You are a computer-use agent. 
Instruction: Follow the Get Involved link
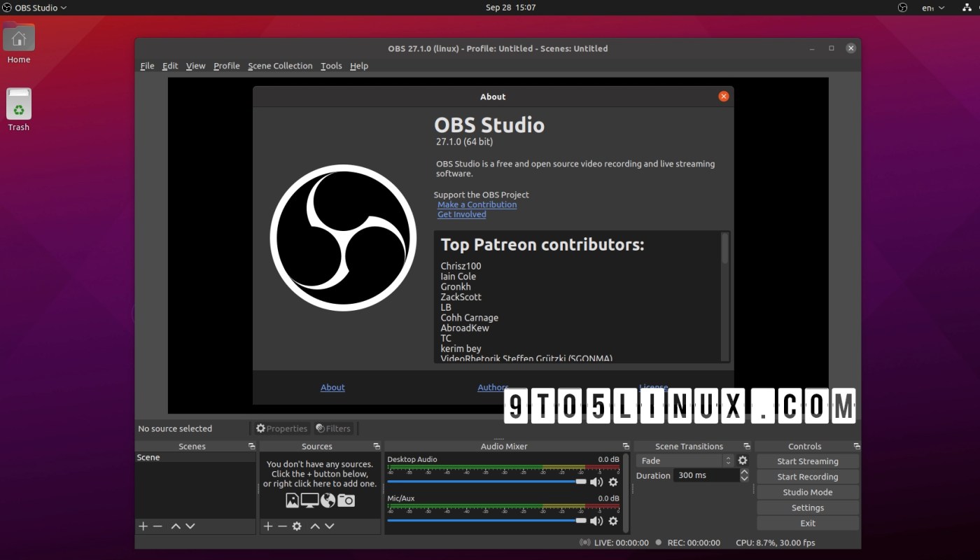462,214
